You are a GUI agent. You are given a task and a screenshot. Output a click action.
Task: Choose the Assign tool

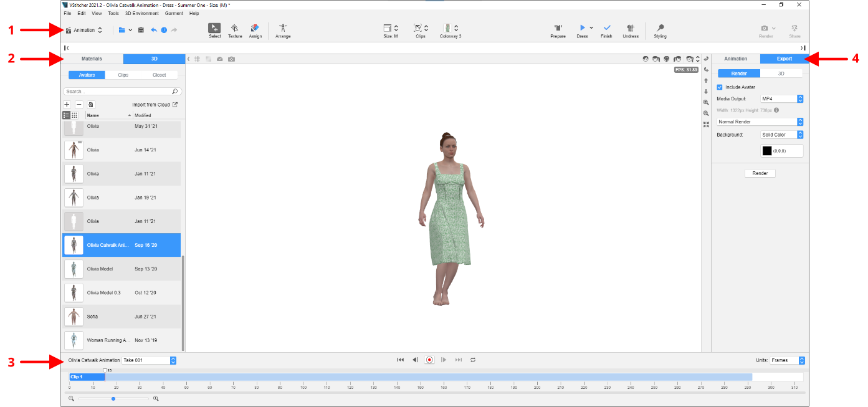pos(255,31)
